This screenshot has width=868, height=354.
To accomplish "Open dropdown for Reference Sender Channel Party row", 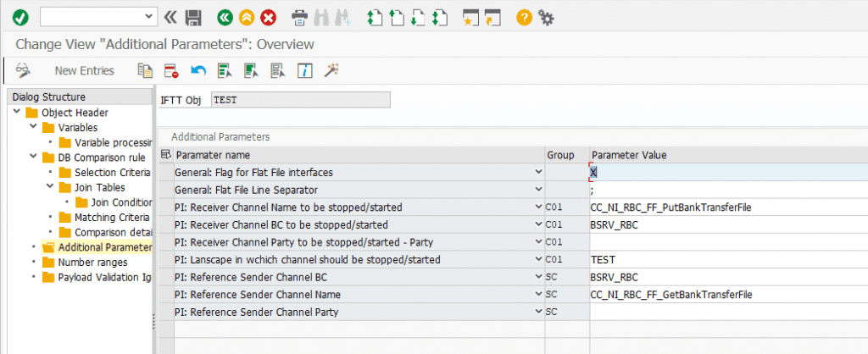I will [538, 312].
